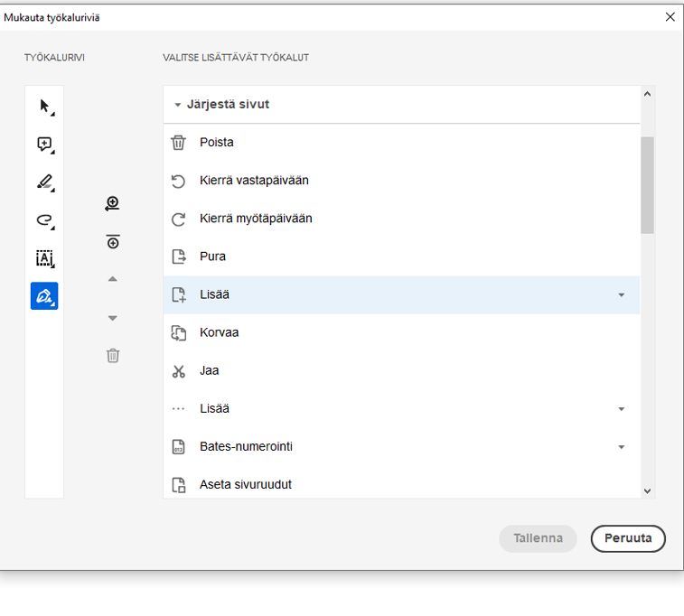Click the Peruuta button
Screen dimensions: 684x616
click(628, 538)
